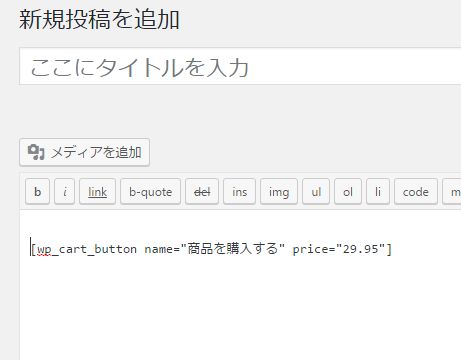Image resolution: width=461 pixels, height=360 pixels.
Task: Click the del strikethrough quicktag button
Action: pyautogui.click(x=202, y=191)
